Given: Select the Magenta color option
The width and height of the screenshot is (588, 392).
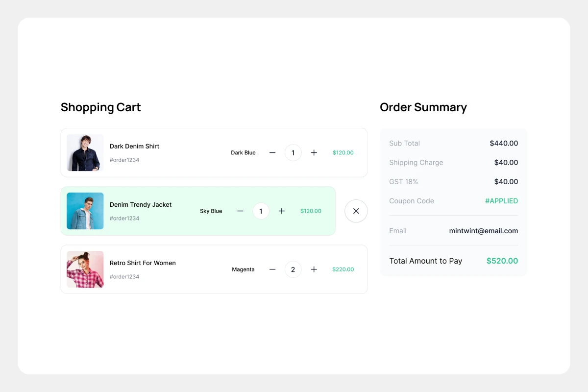Looking at the screenshot, I should click(x=243, y=269).
